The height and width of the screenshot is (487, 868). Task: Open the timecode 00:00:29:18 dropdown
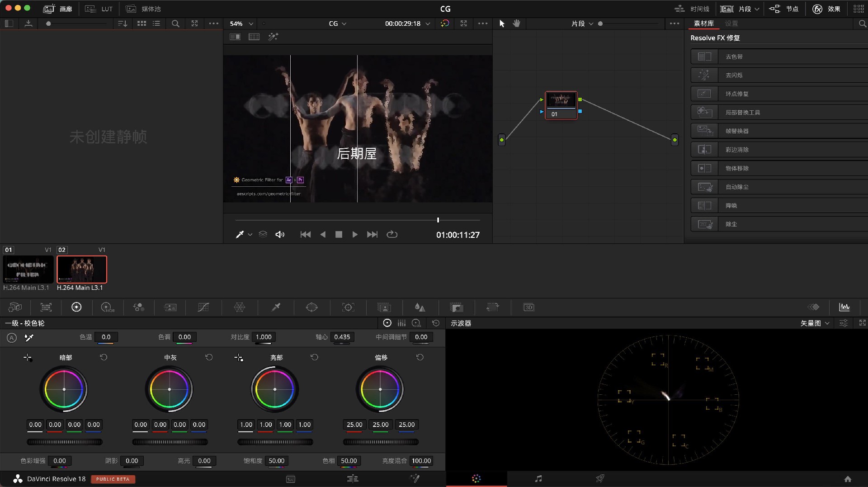pyautogui.click(x=407, y=24)
